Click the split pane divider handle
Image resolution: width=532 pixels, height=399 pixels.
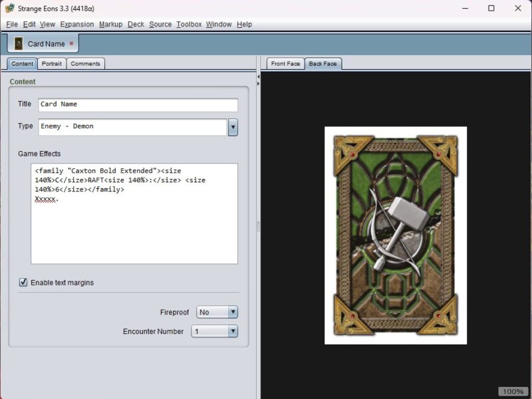258,226
